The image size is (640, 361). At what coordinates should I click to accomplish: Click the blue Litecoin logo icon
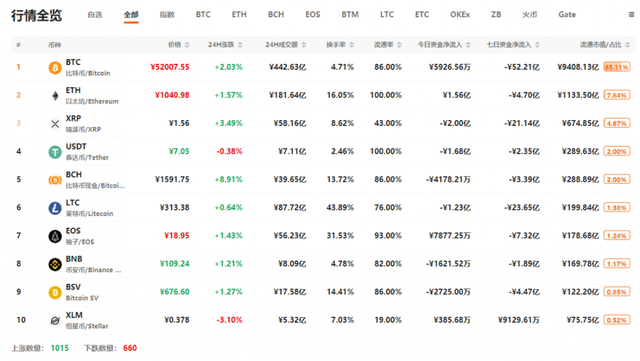(55, 208)
